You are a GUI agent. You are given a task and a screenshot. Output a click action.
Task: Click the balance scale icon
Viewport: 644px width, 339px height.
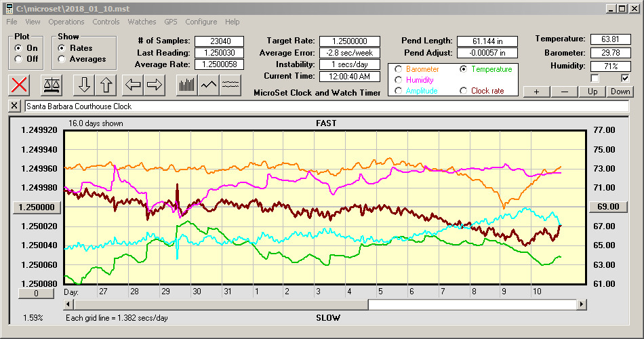click(x=52, y=85)
